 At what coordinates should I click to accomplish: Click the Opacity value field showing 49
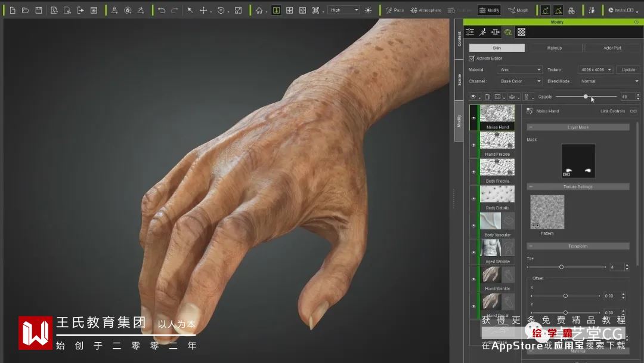tap(627, 97)
